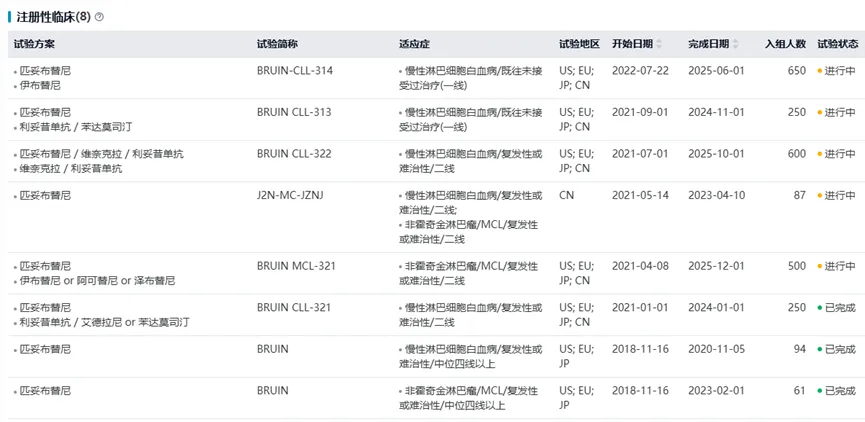Click the 适应症 column header
Screen dimensions: 865x422
pos(413,44)
